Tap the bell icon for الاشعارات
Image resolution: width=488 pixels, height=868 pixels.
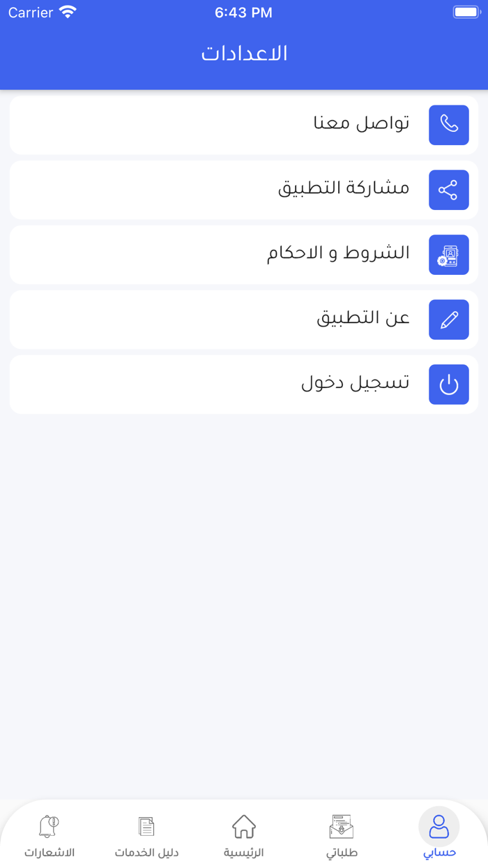48,827
